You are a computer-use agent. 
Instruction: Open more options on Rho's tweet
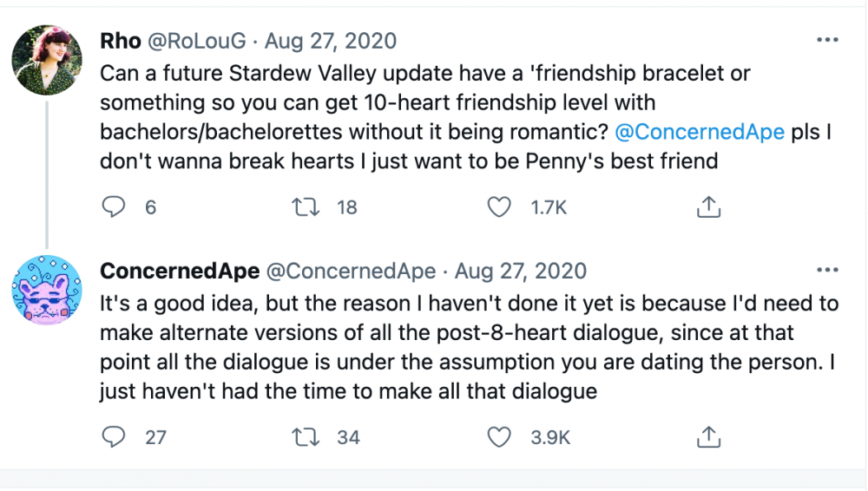point(828,41)
